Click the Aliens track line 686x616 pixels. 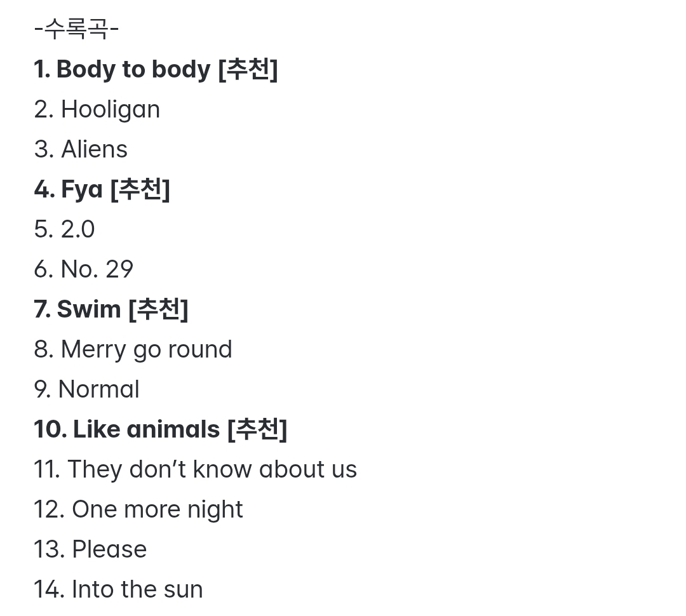(94, 150)
